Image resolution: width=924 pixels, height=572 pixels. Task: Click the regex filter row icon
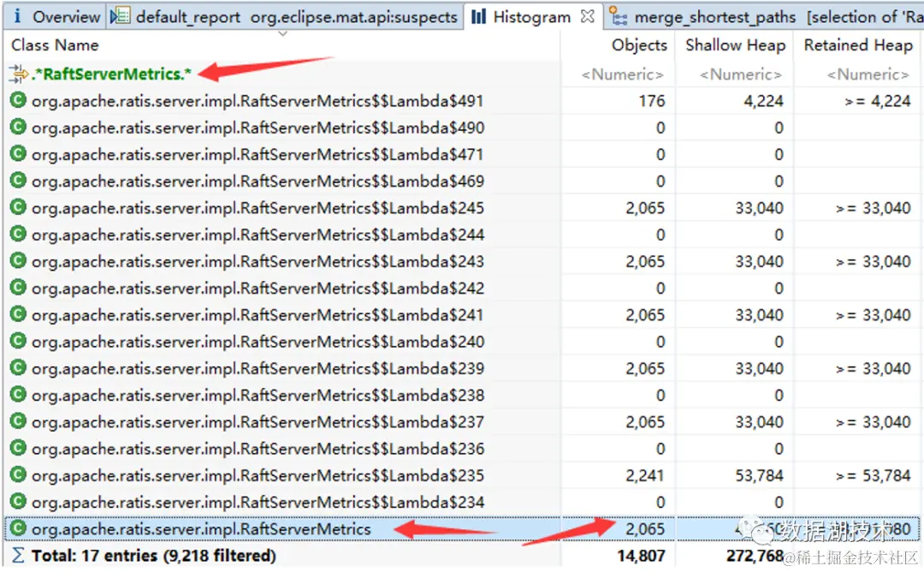pos(18,74)
